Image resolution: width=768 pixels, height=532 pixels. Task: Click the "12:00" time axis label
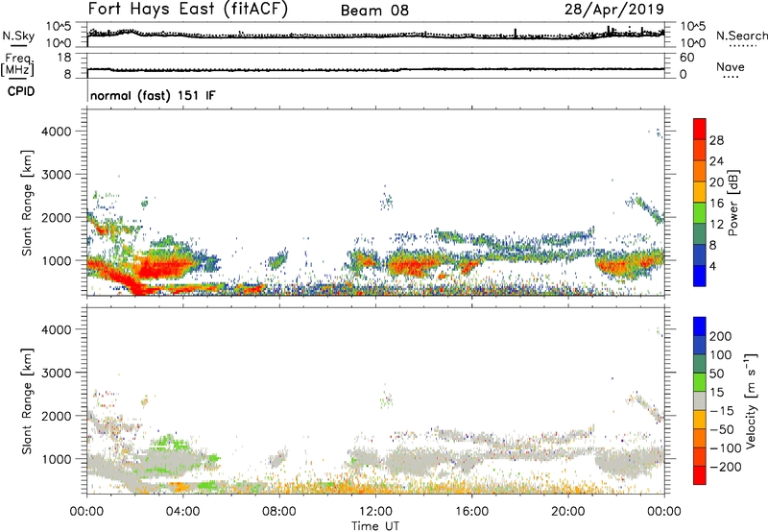click(x=375, y=512)
